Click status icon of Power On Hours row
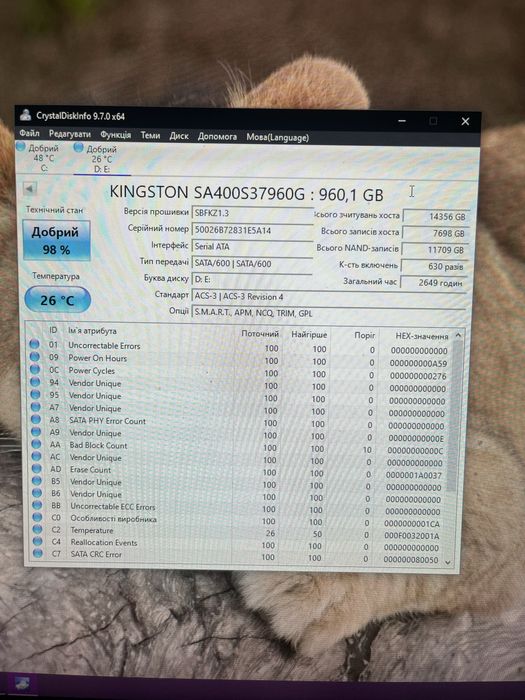 click(x=35, y=357)
